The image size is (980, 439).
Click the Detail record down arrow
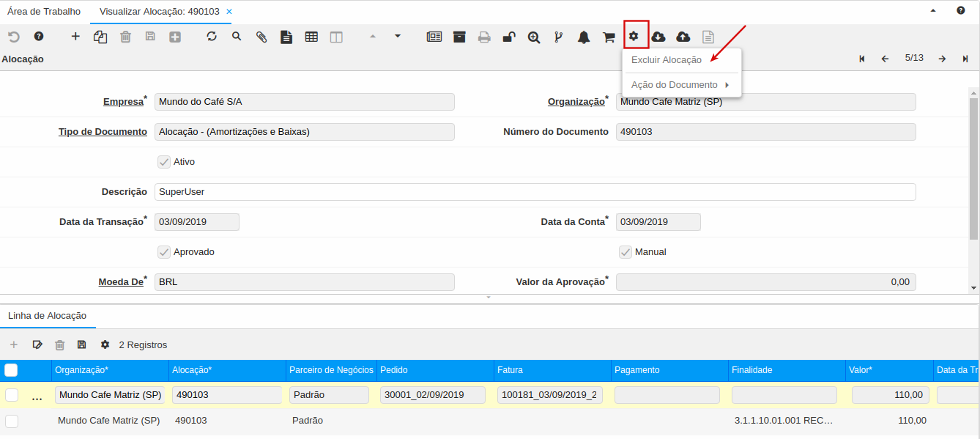click(398, 36)
